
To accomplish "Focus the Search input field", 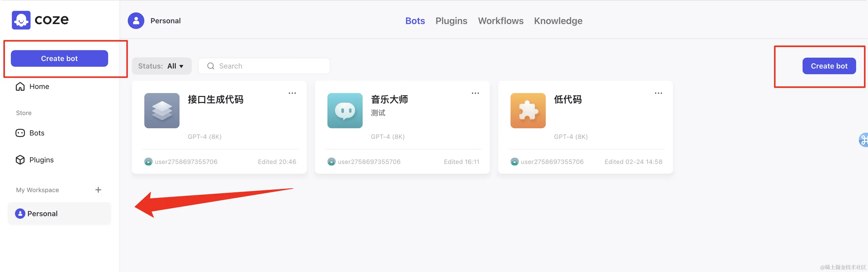I will pyautogui.click(x=264, y=66).
